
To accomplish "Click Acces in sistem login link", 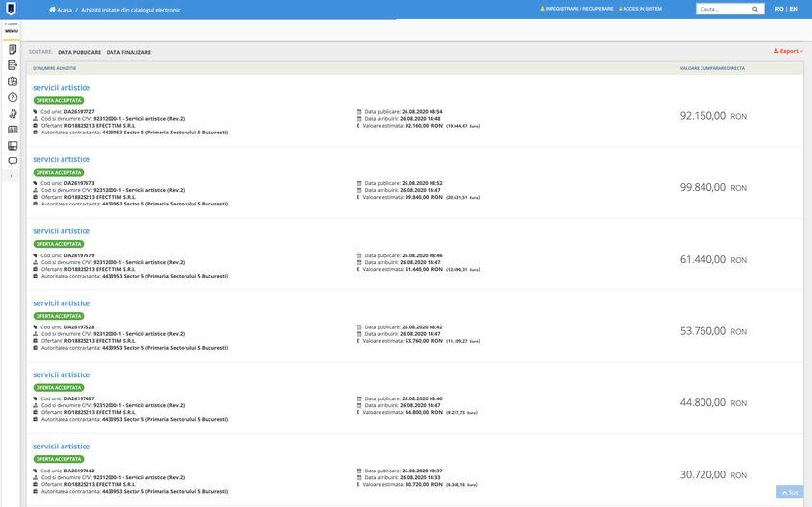I will click(641, 9).
